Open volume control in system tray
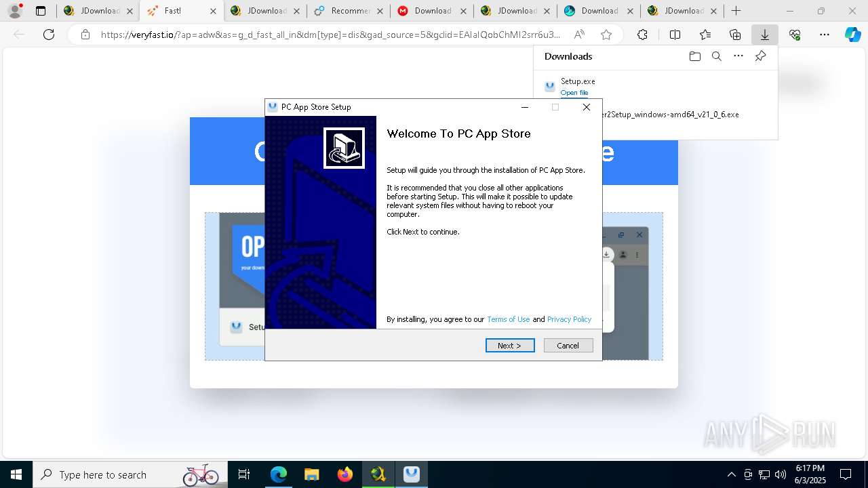Viewport: 868px width, 488px height. point(781,474)
